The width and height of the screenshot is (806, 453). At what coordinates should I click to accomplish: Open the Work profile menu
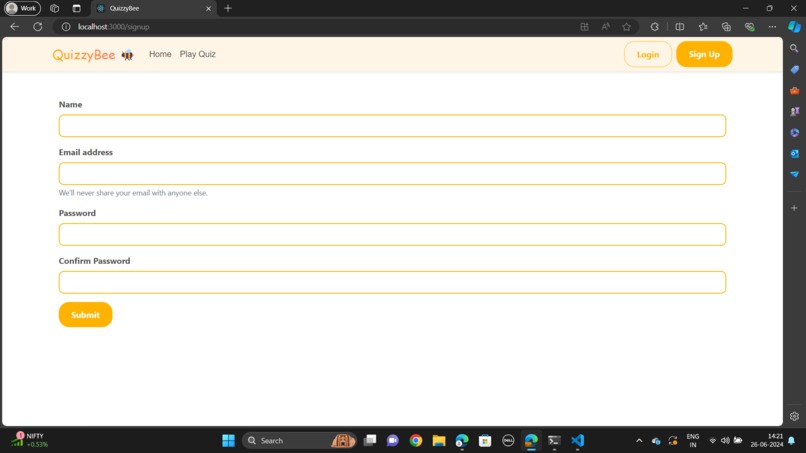pyautogui.click(x=22, y=8)
